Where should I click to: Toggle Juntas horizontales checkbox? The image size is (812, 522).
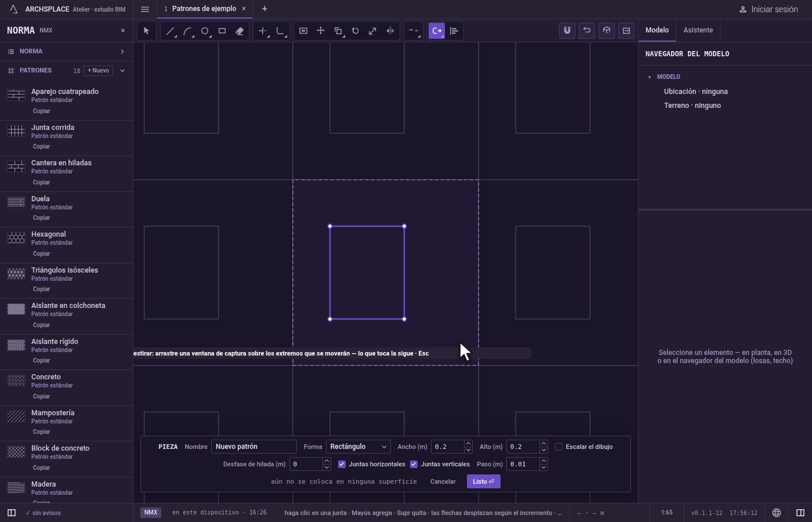[342, 464]
